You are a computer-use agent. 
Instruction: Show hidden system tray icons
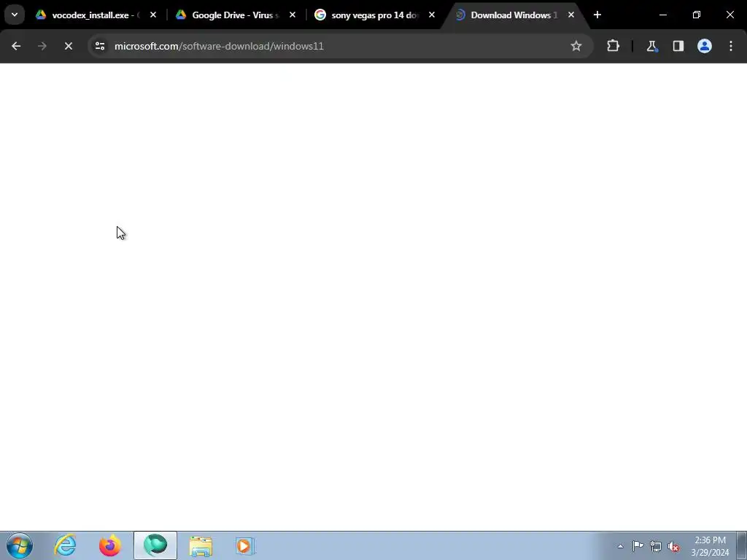620,546
